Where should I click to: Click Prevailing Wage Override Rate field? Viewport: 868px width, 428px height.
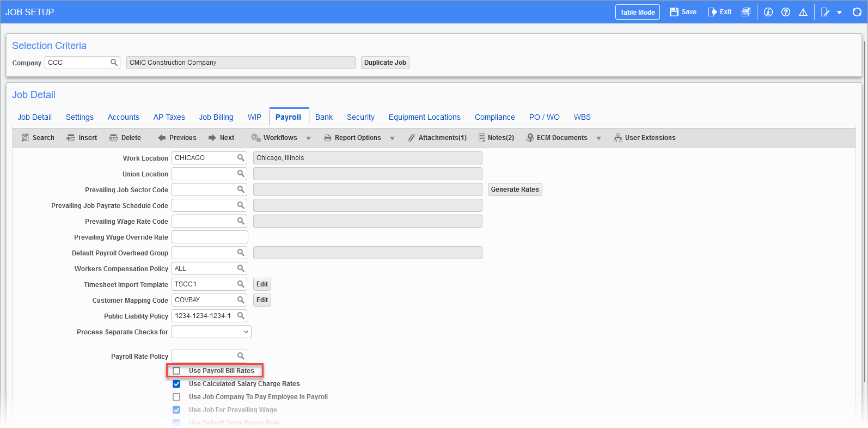[210, 237]
